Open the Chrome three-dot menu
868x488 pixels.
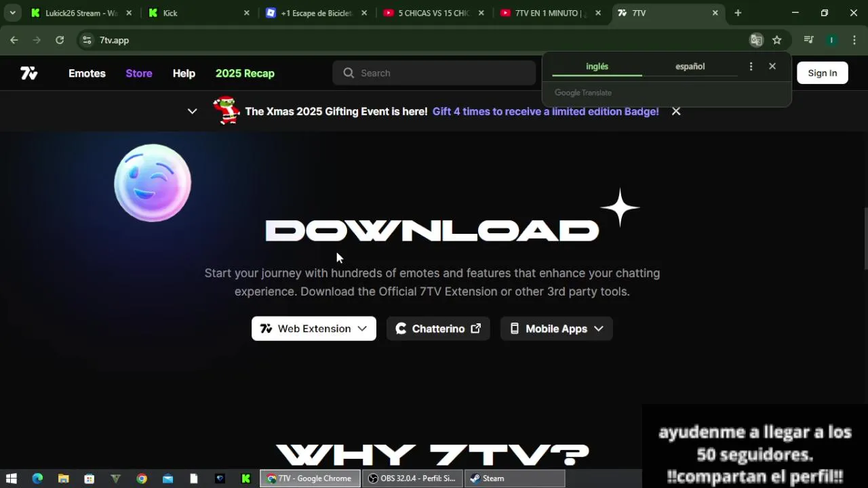pos(854,40)
